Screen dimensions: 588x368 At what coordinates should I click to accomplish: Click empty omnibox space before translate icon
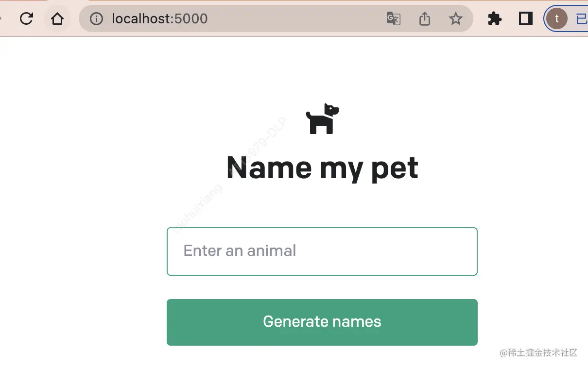coord(292,19)
